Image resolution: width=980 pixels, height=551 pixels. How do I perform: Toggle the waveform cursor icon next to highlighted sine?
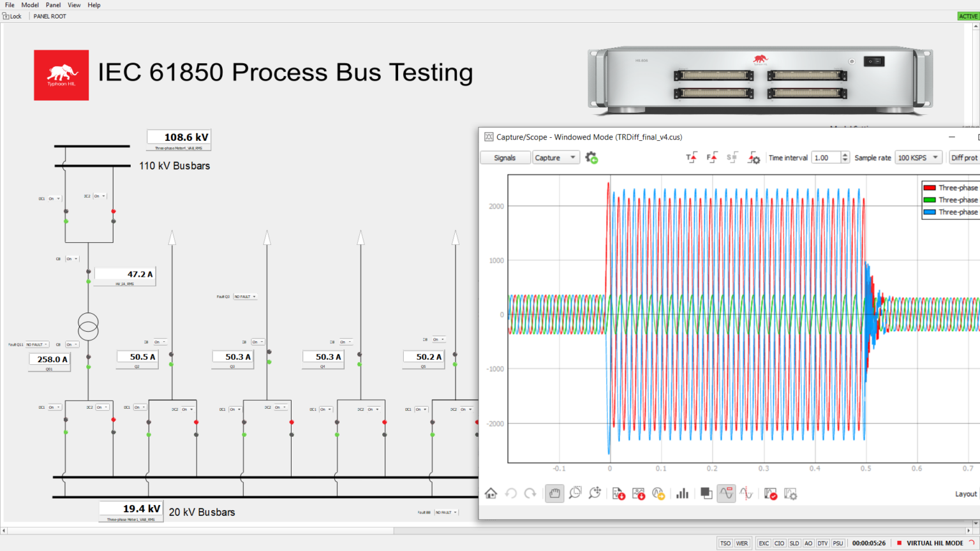pos(746,493)
